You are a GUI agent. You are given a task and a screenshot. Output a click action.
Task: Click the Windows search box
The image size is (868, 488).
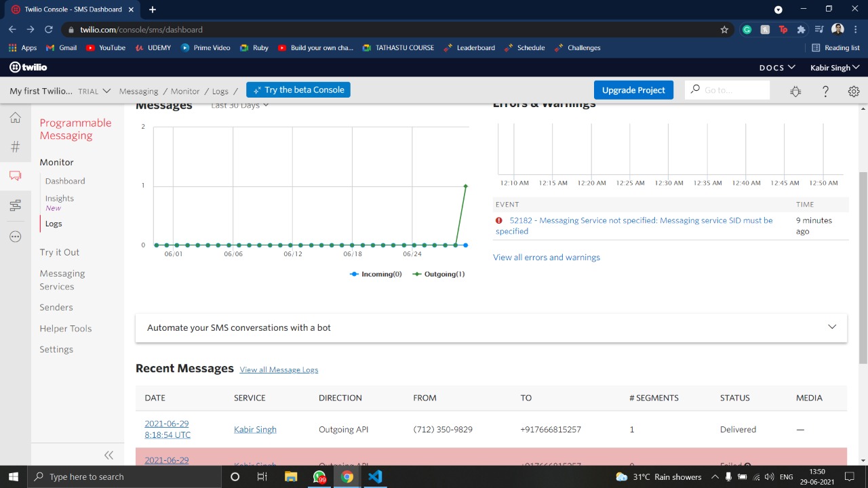(x=126, y=476)
